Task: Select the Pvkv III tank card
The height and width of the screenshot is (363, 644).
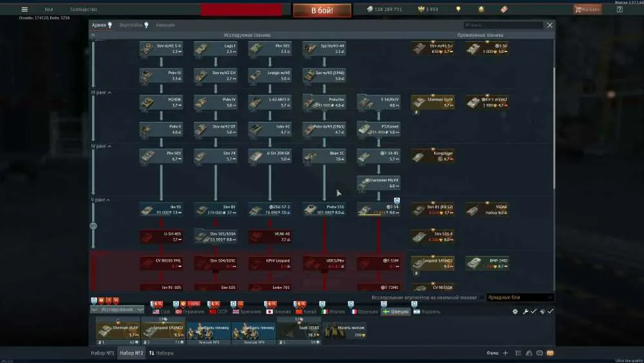Action: pyautogui.click(x=161, y=75)
